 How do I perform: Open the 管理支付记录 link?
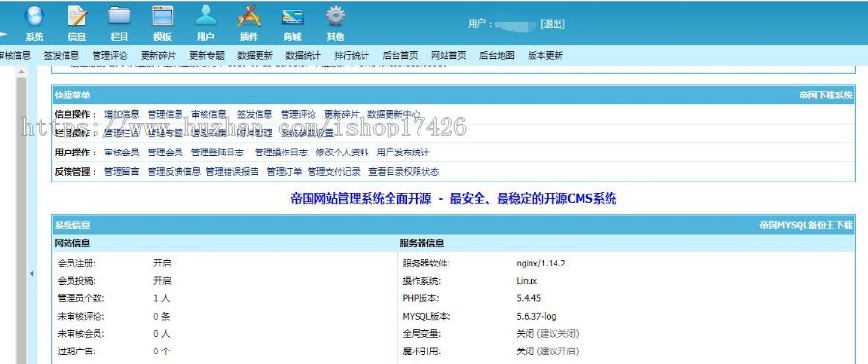point(334,172)
